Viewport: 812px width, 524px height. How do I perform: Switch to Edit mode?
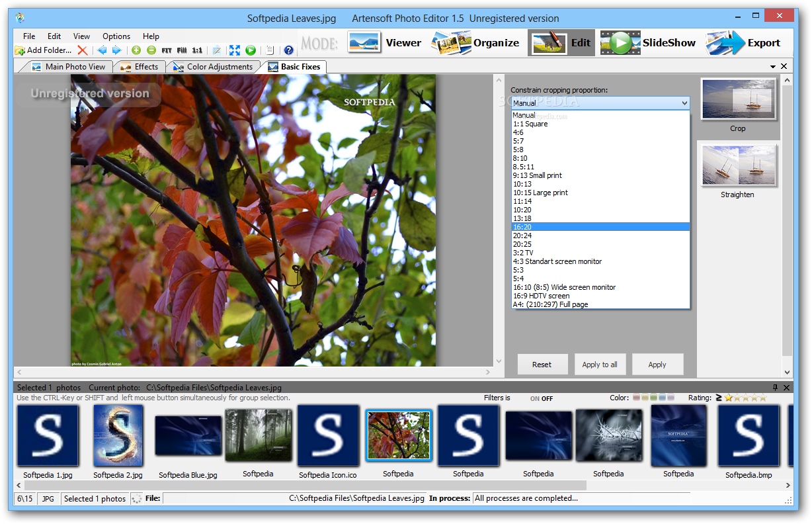click(561, 42)
